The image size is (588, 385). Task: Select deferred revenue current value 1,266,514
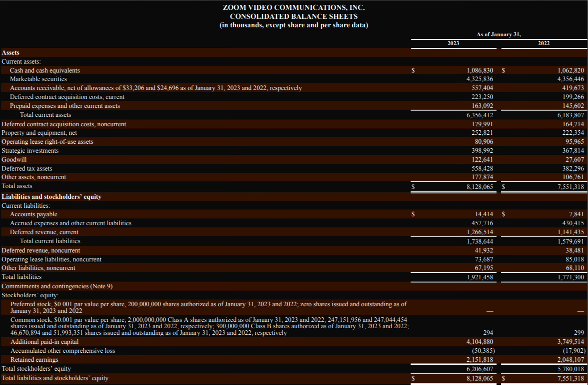click(x=480, y=232)
